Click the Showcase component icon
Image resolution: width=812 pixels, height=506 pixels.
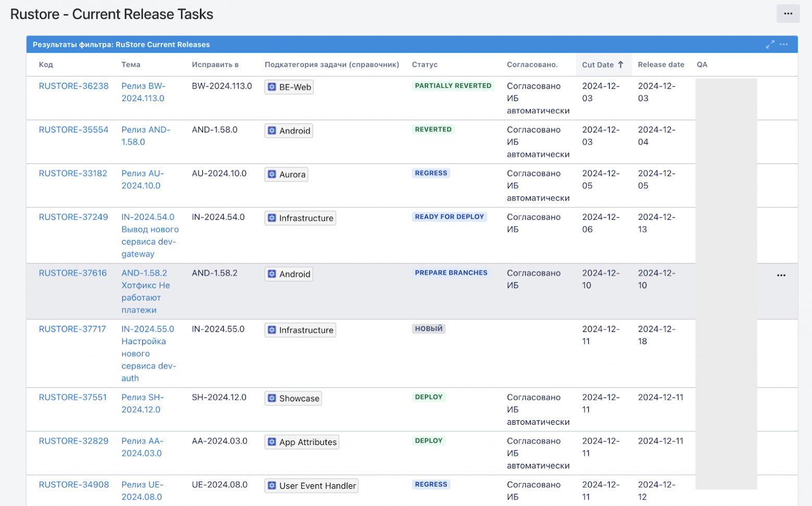[272, 398]
